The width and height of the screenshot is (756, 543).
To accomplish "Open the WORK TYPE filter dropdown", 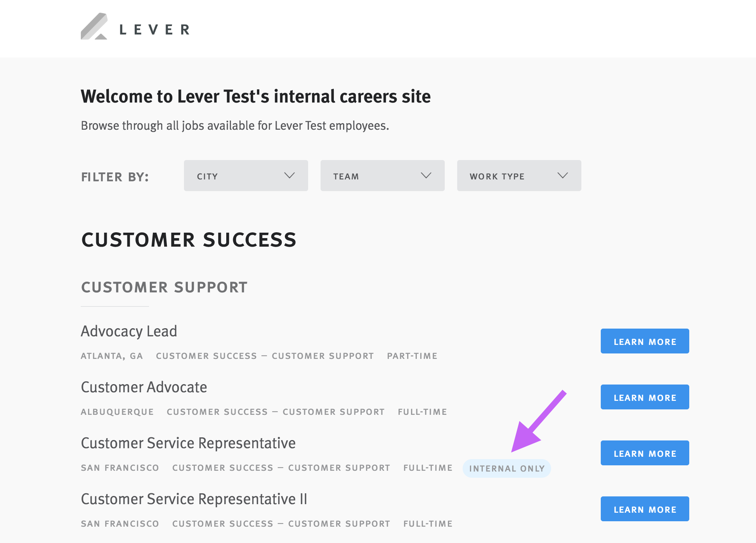I will pyautogui.click(x=519, y=176).
